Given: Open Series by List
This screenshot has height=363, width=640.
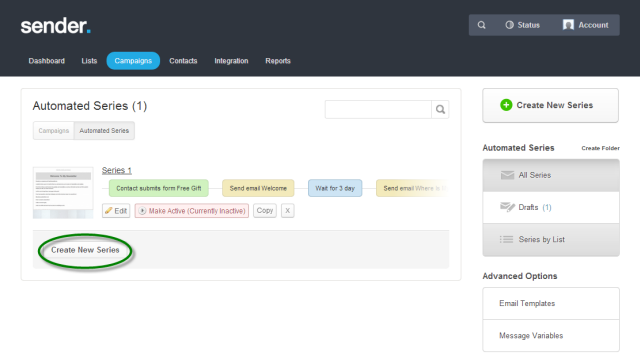Looking at the screenshot, I should 551,240.
